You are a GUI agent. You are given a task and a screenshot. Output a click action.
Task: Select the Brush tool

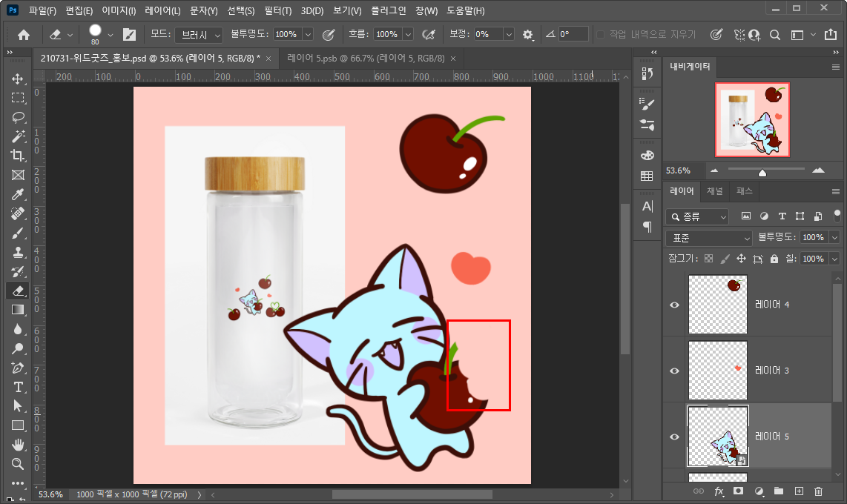pyautogui.click(x=18, y=233)
